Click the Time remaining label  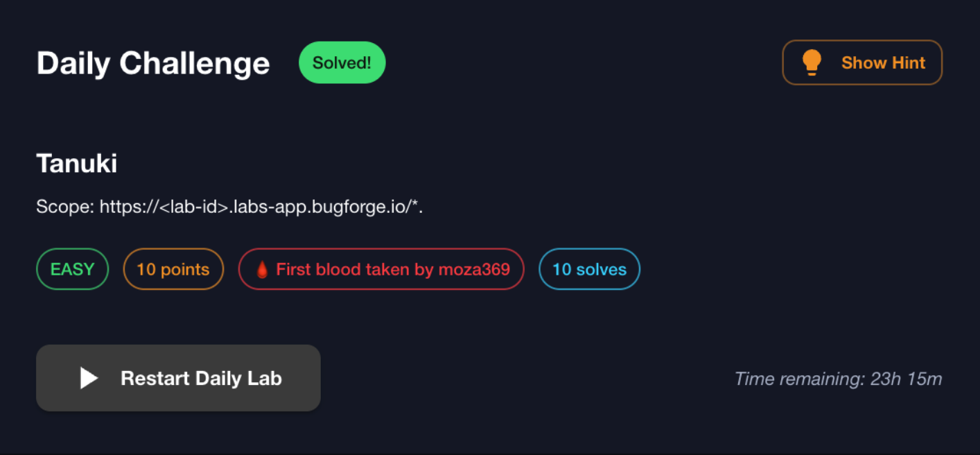coord(798,379)
